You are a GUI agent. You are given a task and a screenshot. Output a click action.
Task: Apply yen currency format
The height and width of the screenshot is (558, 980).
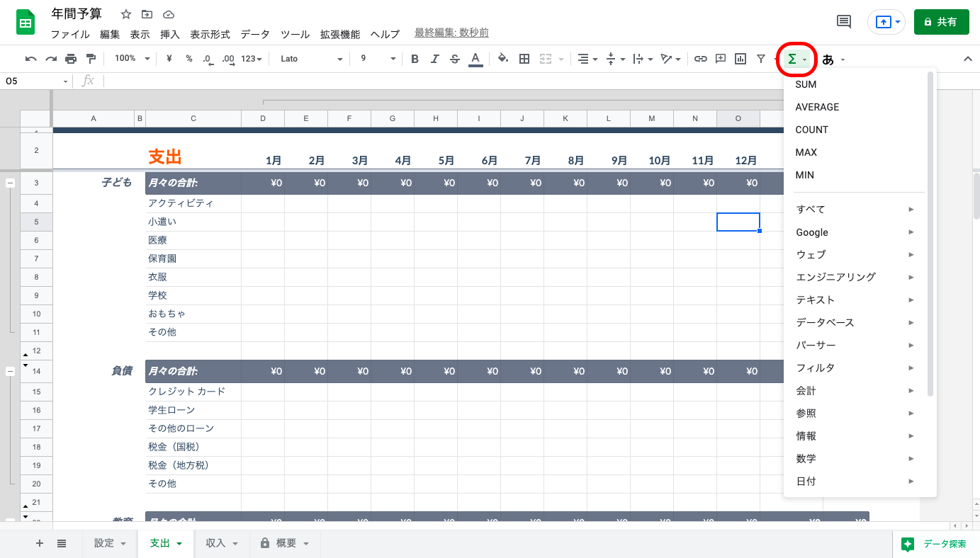[x=169, y=59]
